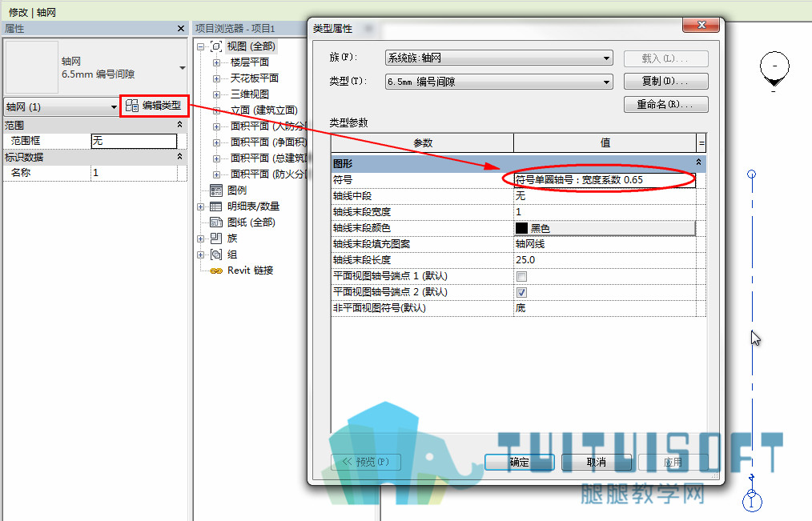Close the 类型属性 dialog
Viewport: 812px width, 521px height.
coord(701,25)
